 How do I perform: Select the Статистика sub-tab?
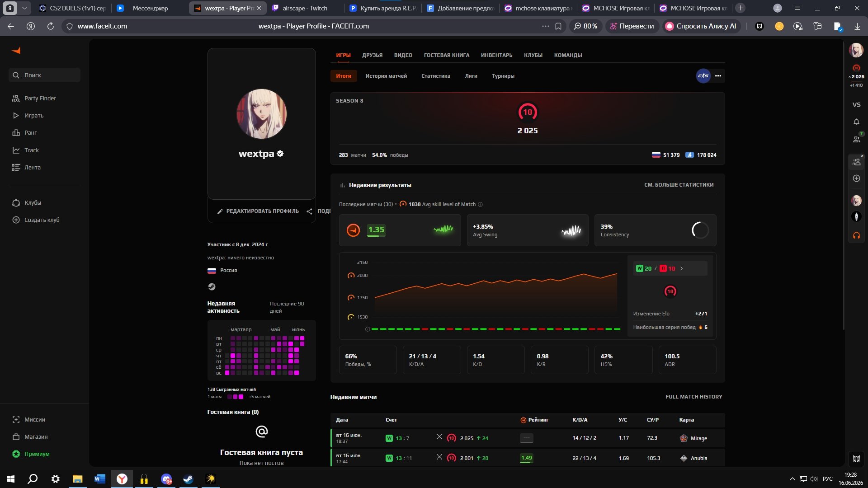[435, 76]
